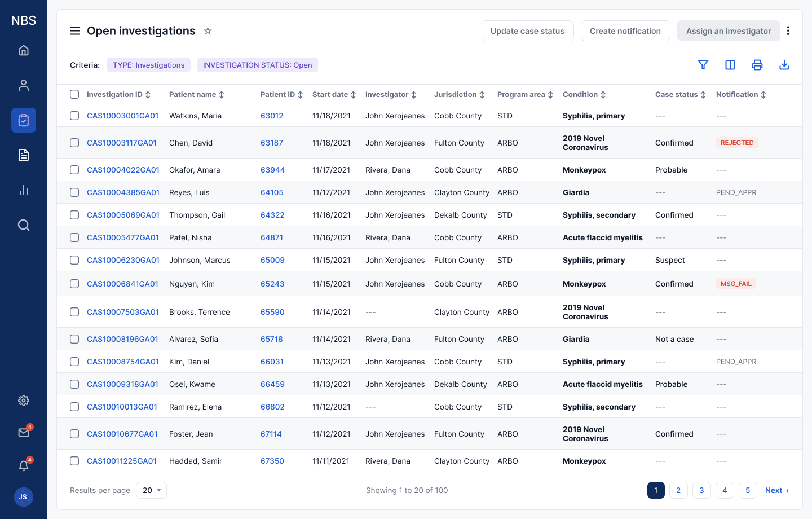Sort by Jurisdiction column
Screen dimensions: 812x519
[x=460, y=95]
